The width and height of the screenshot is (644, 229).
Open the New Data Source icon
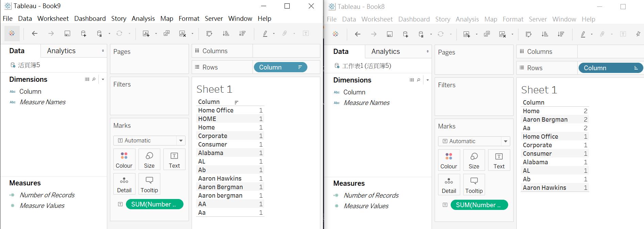84,33
